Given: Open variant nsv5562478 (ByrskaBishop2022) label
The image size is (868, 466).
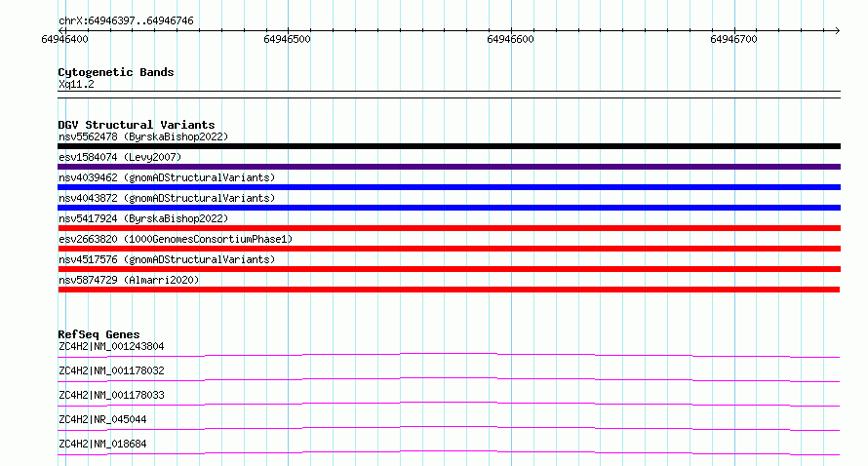Looking at the screenshot, I should click(143, 136).
